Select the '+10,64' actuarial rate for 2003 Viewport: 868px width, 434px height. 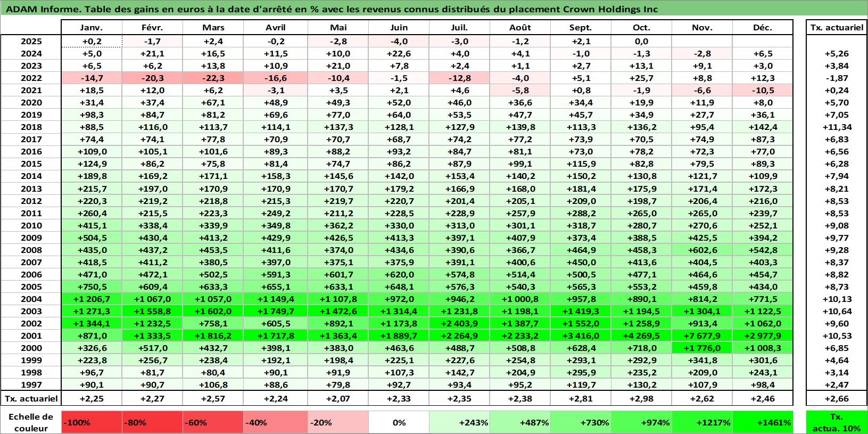837,312
